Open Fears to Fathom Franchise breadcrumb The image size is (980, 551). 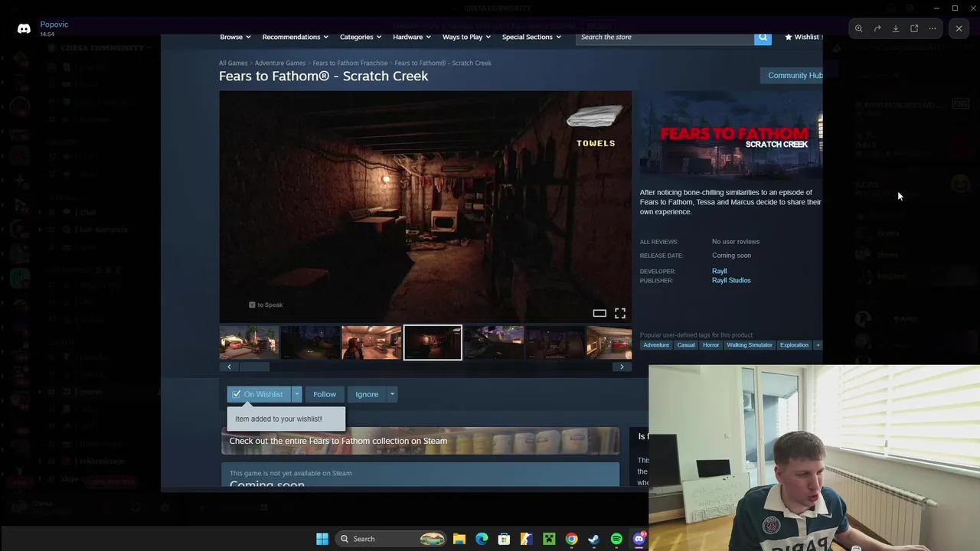coord(350,63)
